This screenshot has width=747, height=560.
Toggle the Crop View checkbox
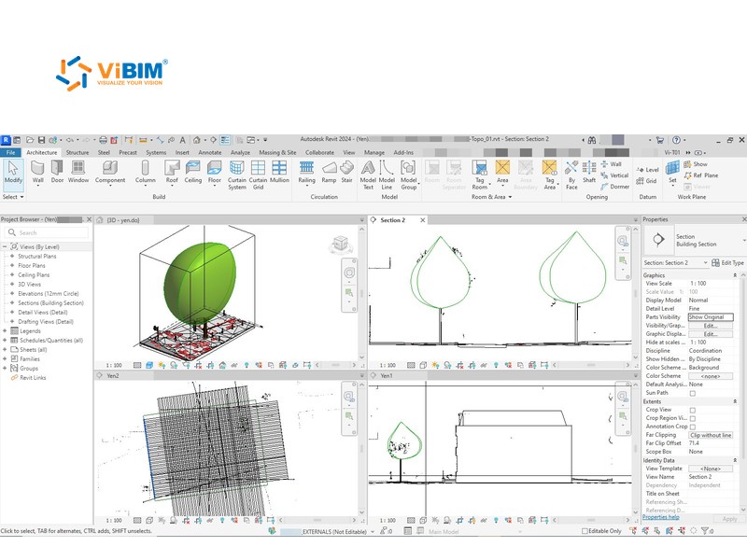click(693, 410)
